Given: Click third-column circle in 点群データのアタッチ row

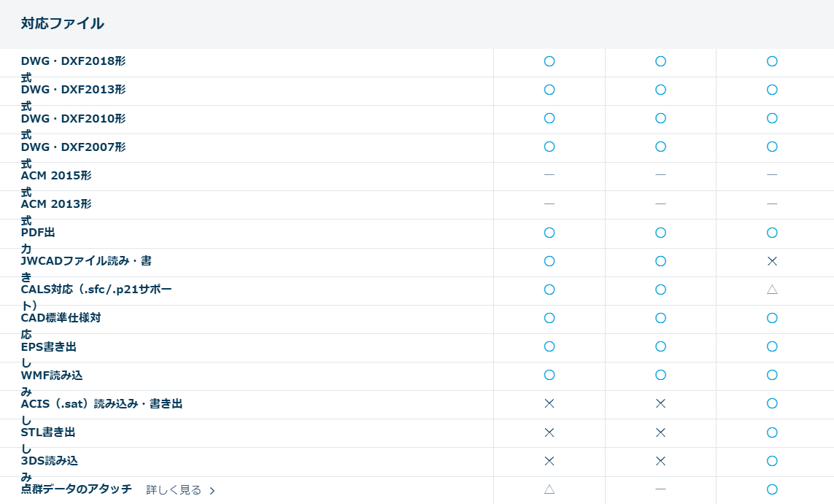Looking at the screenshot, I should pyautogui.click(x=772, y=489).
